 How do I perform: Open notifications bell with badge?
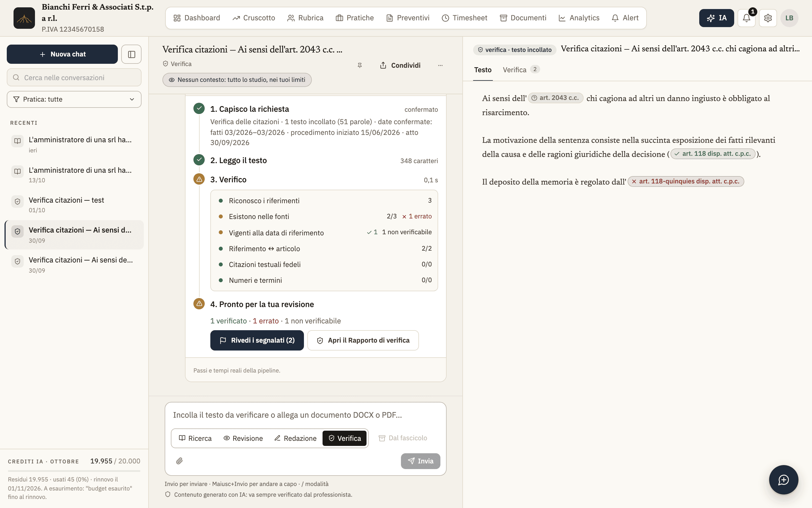(746, 18)
